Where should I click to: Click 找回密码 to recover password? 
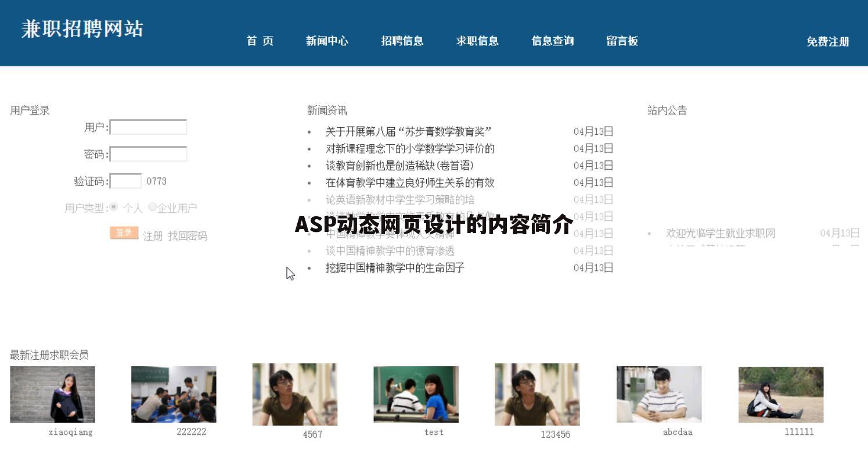(188, 236)
